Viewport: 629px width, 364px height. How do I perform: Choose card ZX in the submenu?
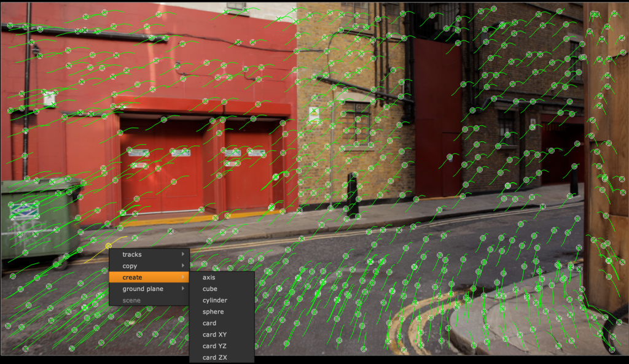coord(222,357)
